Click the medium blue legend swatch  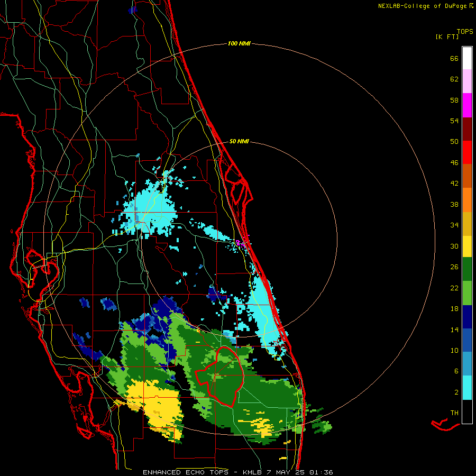(x=467, y=340)
